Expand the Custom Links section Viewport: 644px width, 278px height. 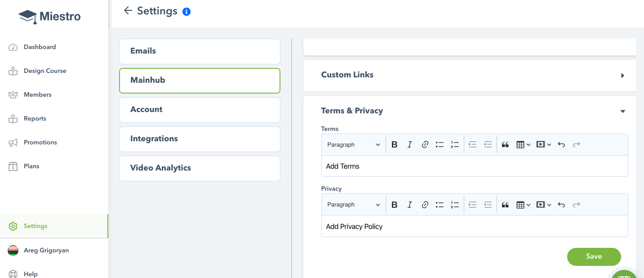click(x=623, y=76)
